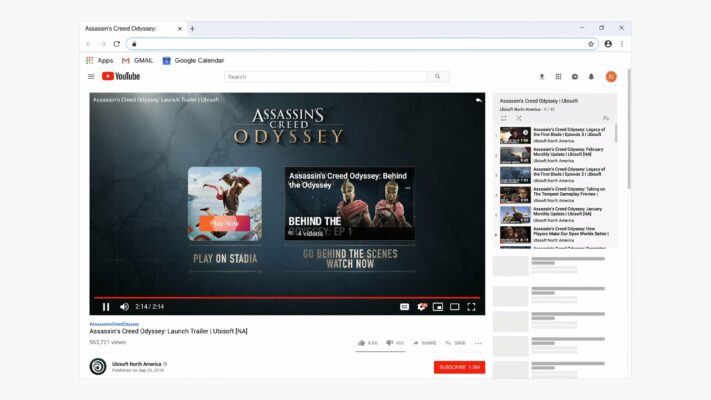711x400 pixels.
Task: Open the GMAIL bookmark
Action: pyautogui.click(x=137, y=60)
